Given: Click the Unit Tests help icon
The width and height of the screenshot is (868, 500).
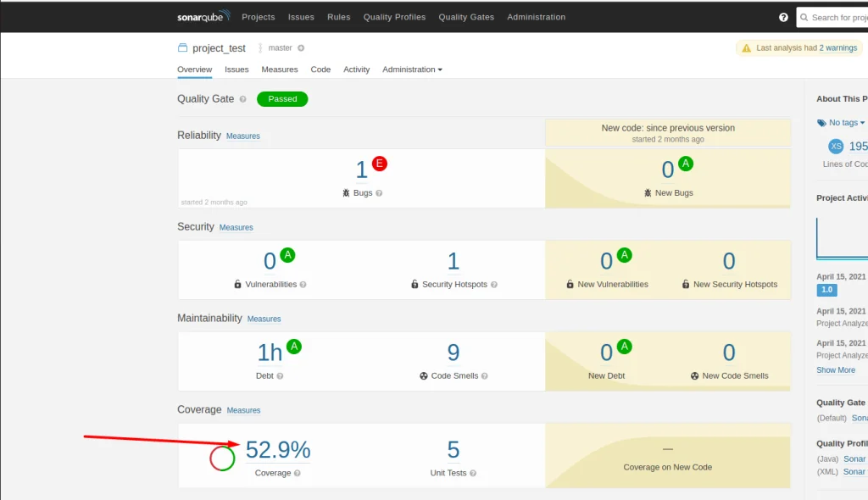Looking at the screenshot, I should (473, 474).
